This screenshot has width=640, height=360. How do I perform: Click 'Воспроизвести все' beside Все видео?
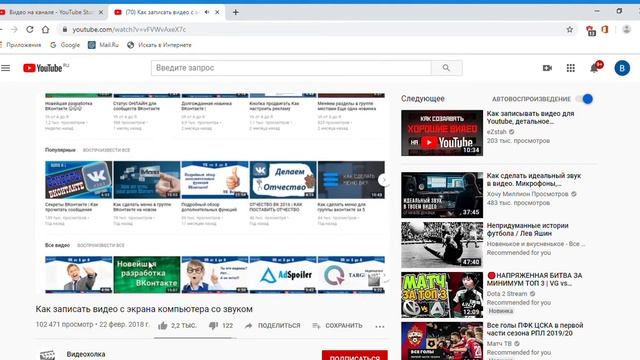(101, 245)
